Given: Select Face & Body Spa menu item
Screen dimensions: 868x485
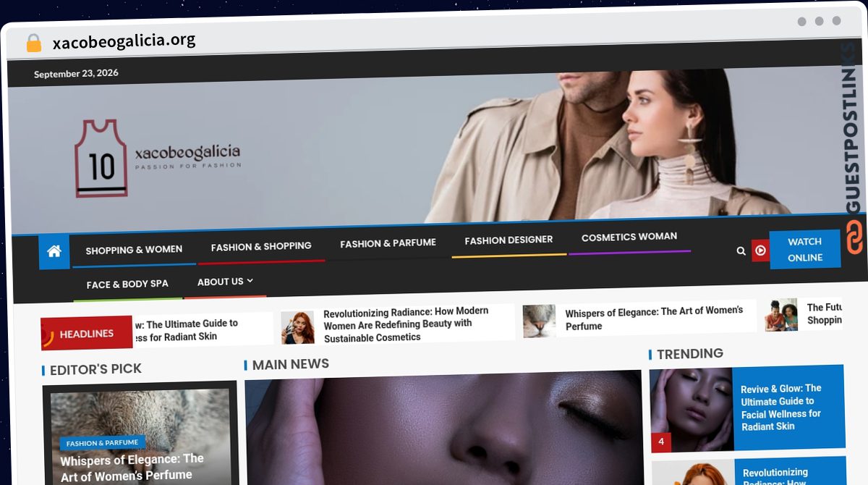Looking at the screenshot, I should coord(127,284).
